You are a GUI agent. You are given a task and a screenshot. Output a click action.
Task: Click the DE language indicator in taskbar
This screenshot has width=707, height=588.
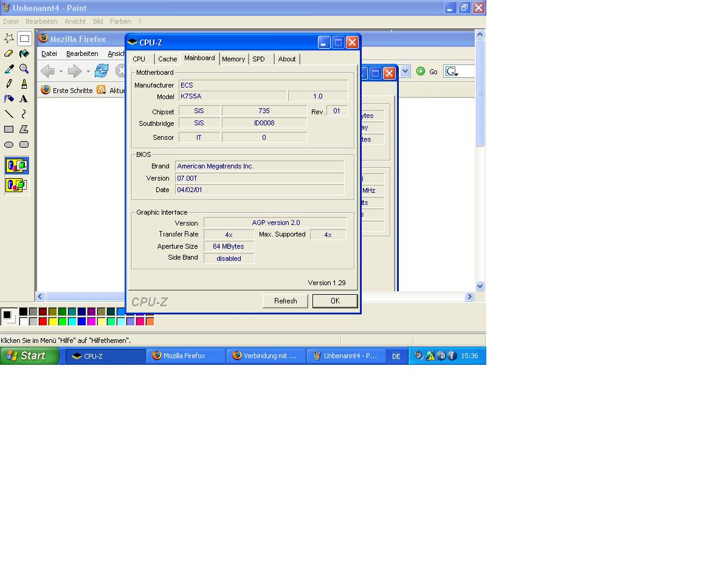[396, 356]
